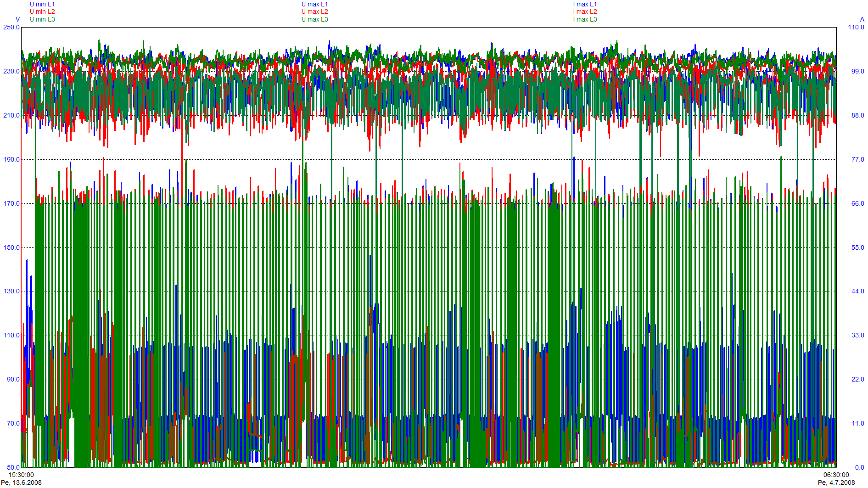Click the 110.0 current axis value on right
The height and width of the screenshot is (488, 868).
coord(856,27)
